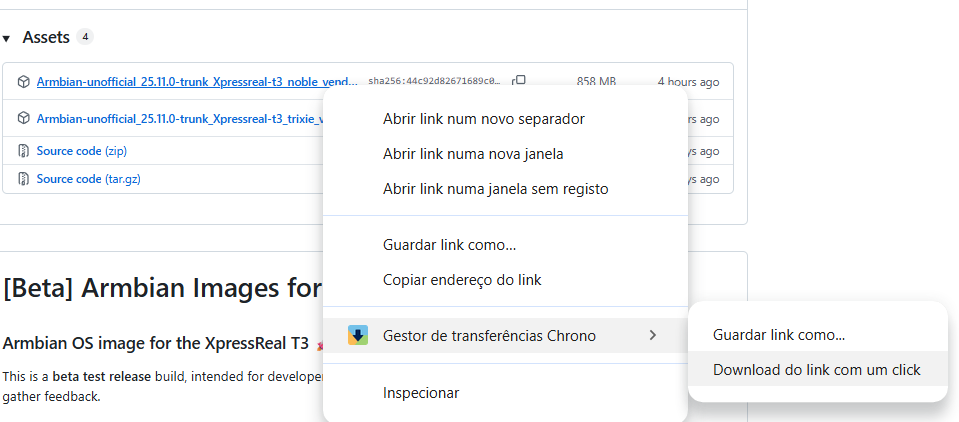The height and width of the screenshot is (422, 959).
Task: Click the sha256:44c92d82671689c0 hash text
Action: coord(435,81)
